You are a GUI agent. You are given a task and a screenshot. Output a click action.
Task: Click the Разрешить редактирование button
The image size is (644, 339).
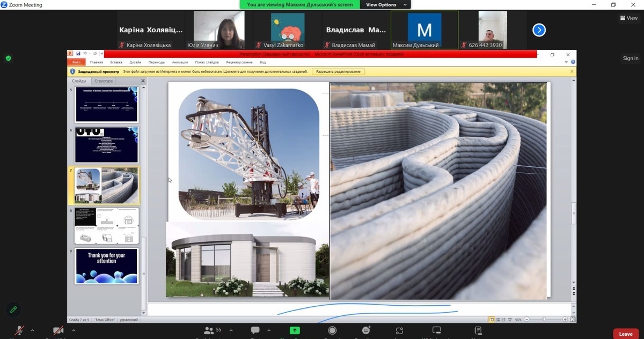pyautogui.click(x=338, y=71)
